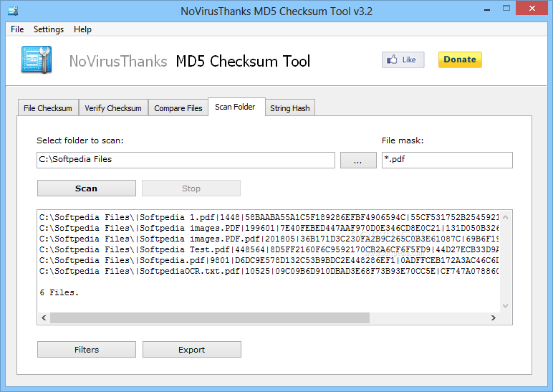Click the horizontal scrollbar right arrow

pos(494,317)
